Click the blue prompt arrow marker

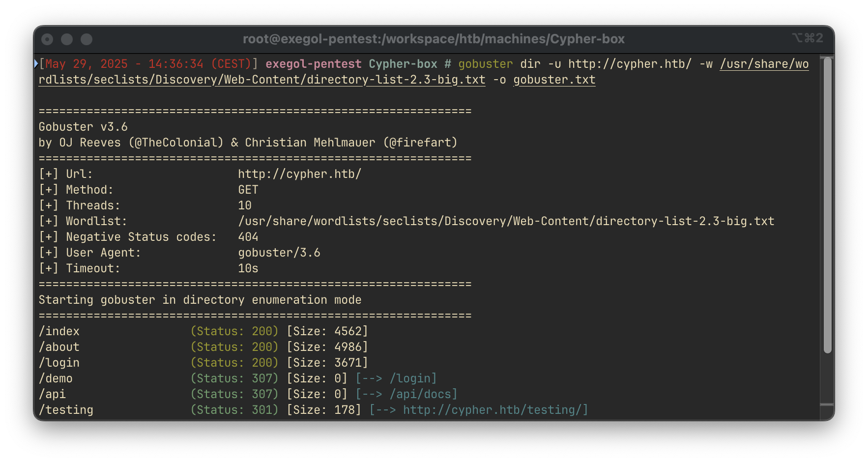36,63
